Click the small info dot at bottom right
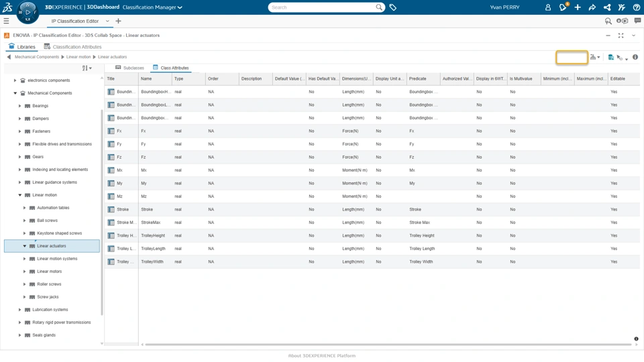 (x=636, y=339)
